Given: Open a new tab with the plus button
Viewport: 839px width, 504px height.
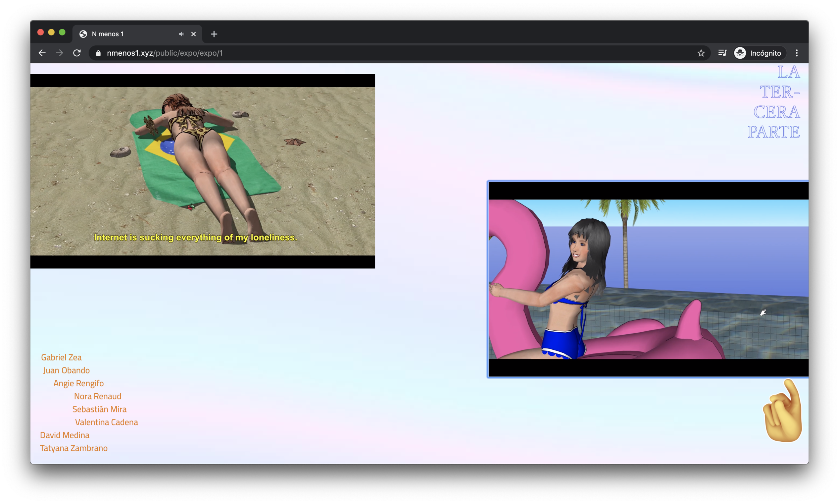Looking at the screenshot, I should coord(214,34).
